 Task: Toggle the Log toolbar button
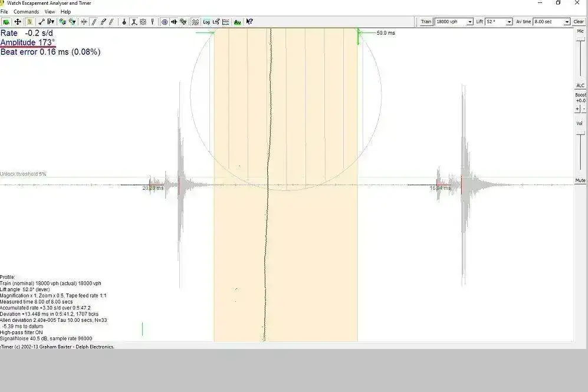[x=206, y=22]
